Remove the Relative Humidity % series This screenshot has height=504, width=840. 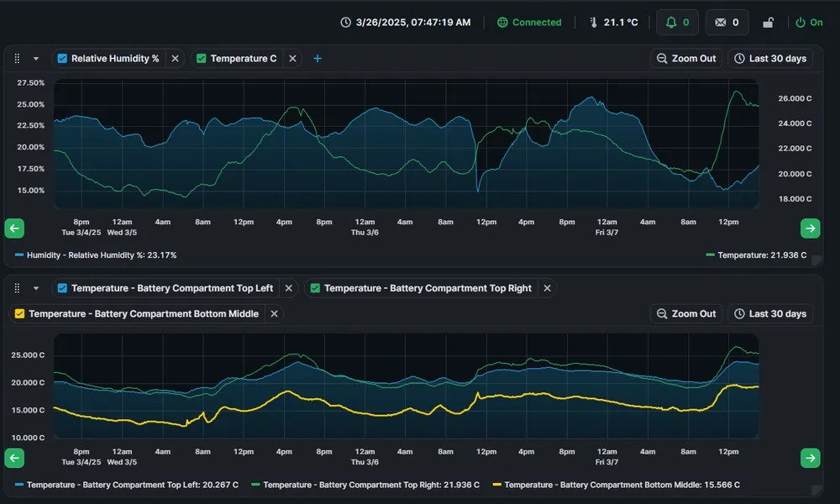[x=176, y=59]
